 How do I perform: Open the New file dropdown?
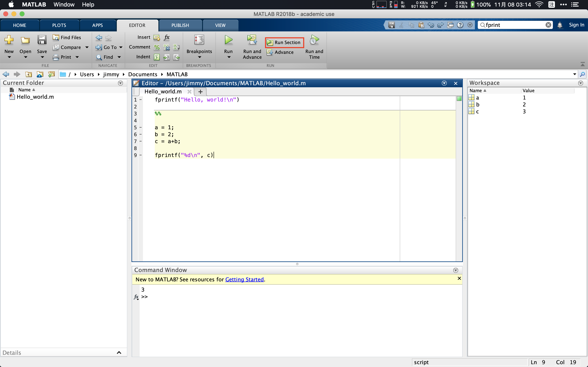point(9,57)
